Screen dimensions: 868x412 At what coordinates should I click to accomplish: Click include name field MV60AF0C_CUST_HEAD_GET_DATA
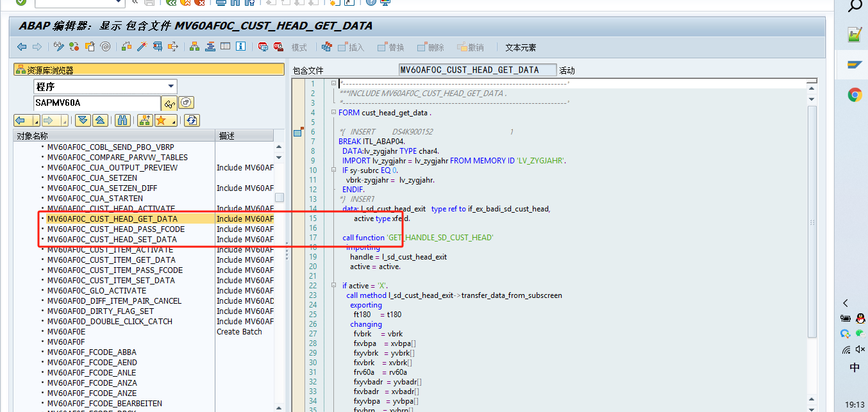[478, 70]
